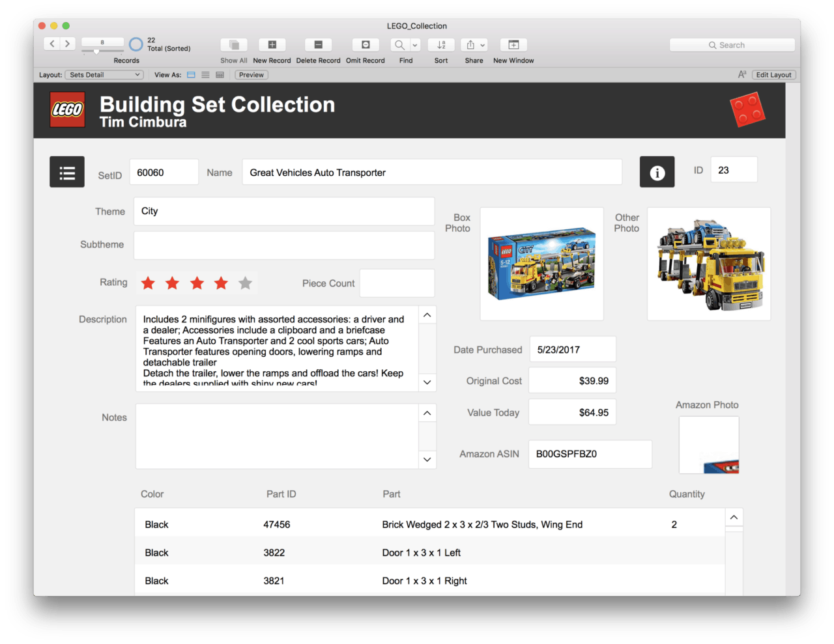The height and width of the screenshot is (644, 834).
Task: Click the info button beside Name field
Action: [657, 173]
